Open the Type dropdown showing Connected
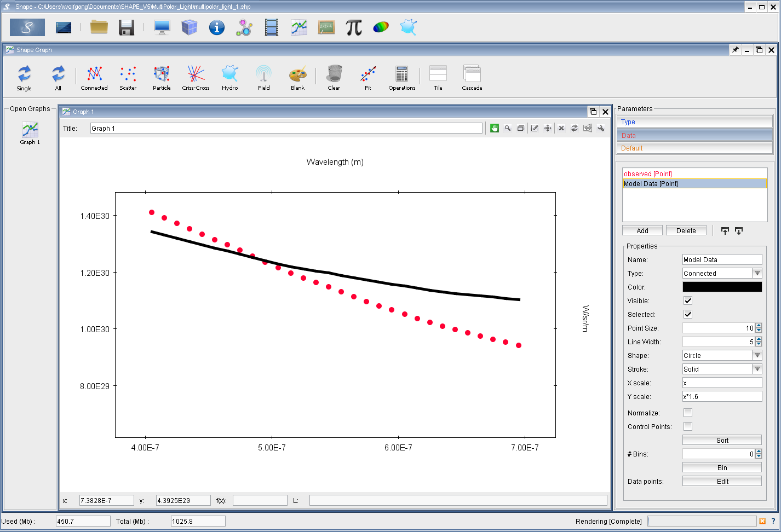The height and width of the screenshot is (532, 781). point(722,273)
